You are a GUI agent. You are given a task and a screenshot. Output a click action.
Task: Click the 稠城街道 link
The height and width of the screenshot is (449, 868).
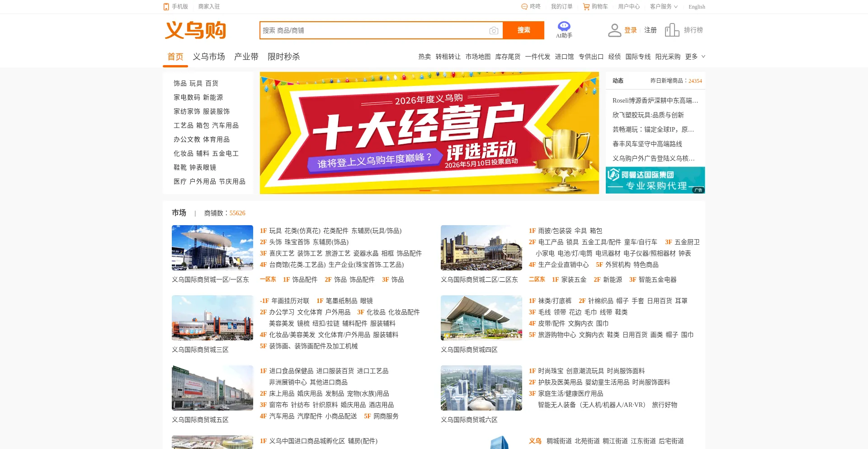pyautogui.click(x=559, y=441)
